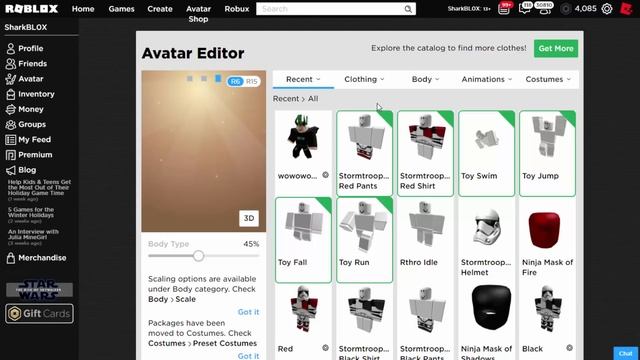Open the Black costume settings gear
640x360 pixels.
click(569, 348)
